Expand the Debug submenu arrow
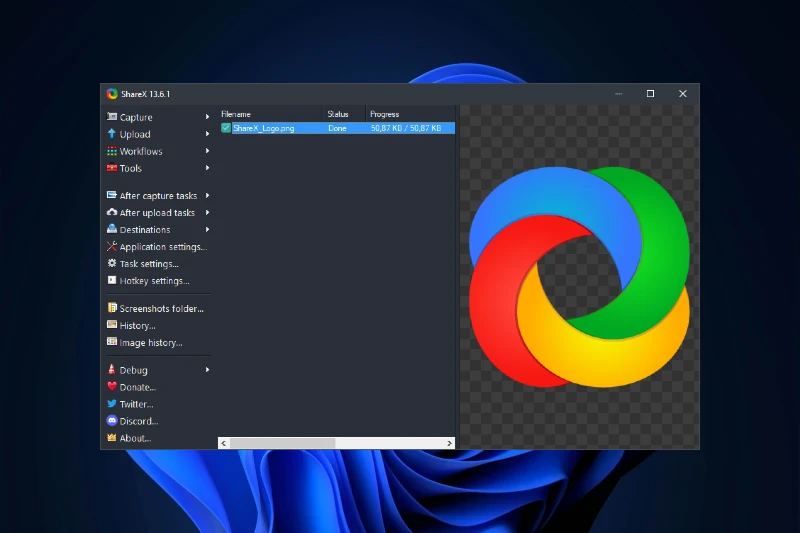 (207, 370)
